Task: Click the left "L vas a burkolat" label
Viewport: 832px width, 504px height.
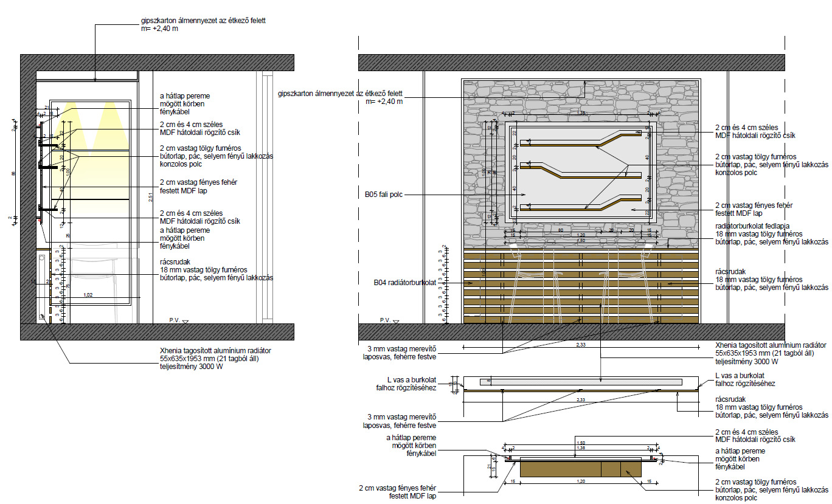Action: pos(407,384)
